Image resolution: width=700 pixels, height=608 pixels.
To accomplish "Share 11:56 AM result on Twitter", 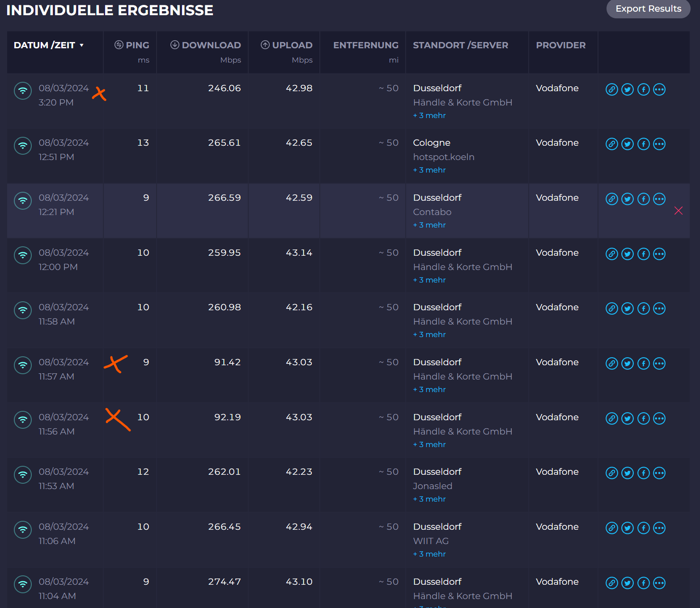I will [x=628, y=418].
